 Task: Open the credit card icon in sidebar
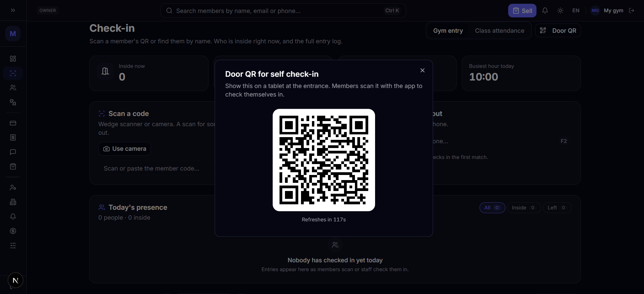[13, 123]
